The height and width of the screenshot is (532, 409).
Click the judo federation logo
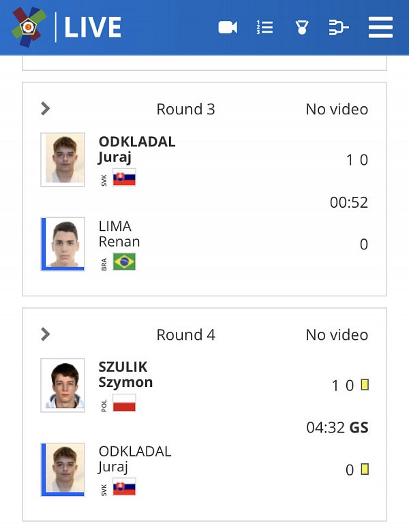29,27
